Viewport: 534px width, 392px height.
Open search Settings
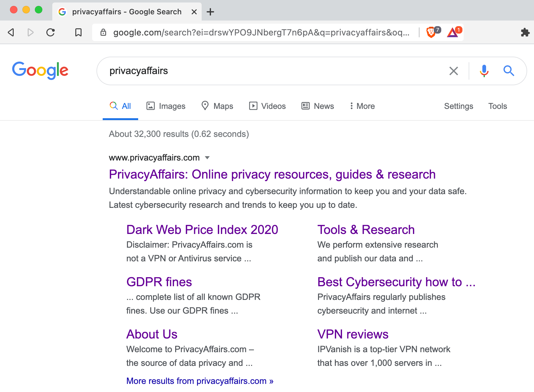[x=458, y=106]
